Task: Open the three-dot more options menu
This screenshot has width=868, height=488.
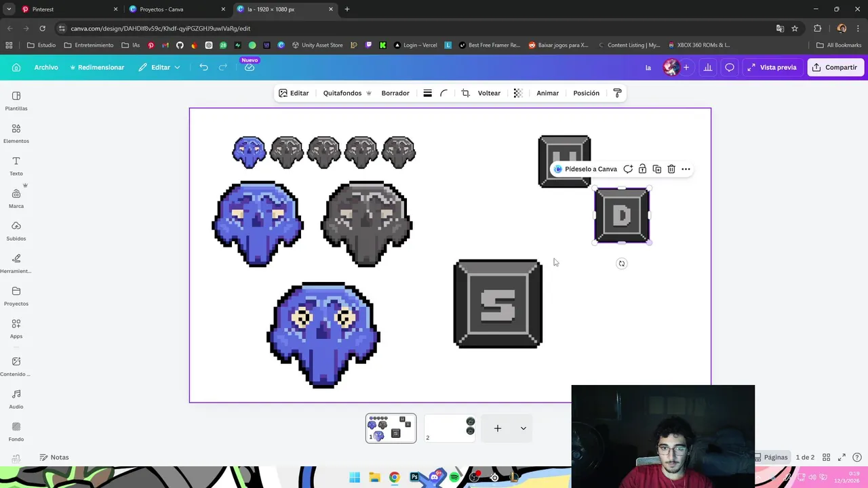Action: click(686, 169)
